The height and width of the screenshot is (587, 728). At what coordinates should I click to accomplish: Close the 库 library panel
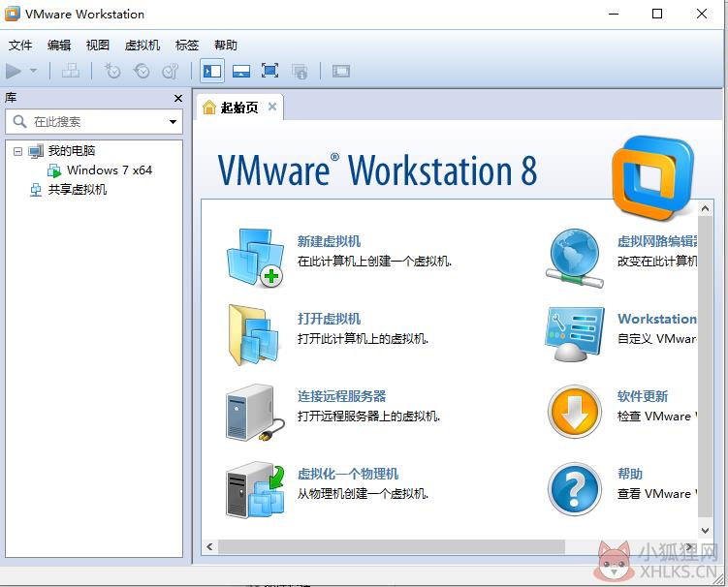177,98
